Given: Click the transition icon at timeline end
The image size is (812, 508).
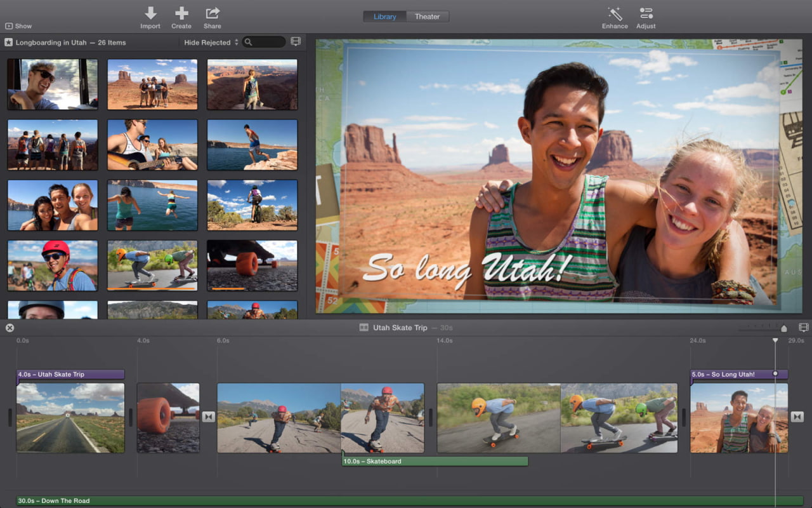Looking at the screenshot, I should (x=797, y=417).
